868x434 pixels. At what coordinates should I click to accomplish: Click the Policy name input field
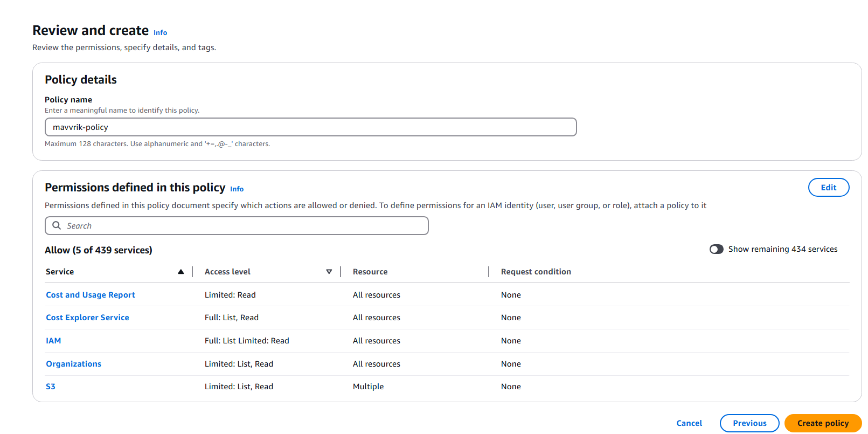coord(310,127)
